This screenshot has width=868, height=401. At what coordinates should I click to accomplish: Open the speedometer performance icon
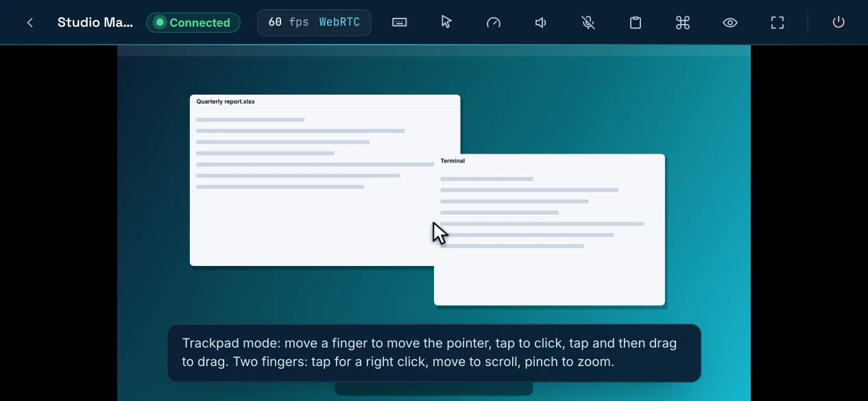click(494, 23)
